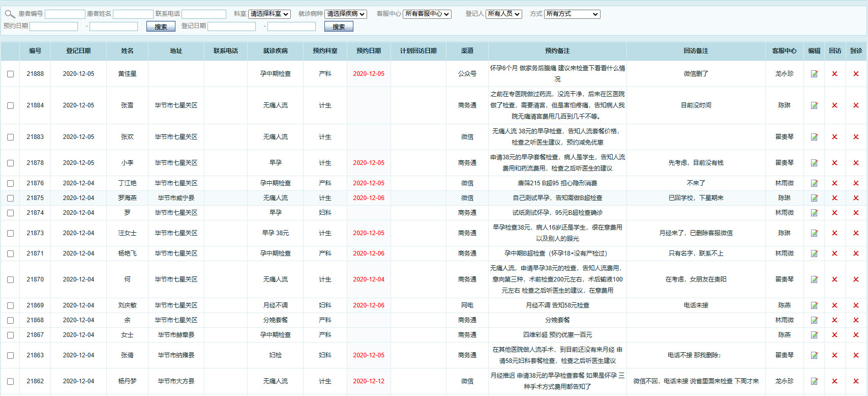
Task: Tick the checkbox for record 21875
Action: [x=10, y=199]
